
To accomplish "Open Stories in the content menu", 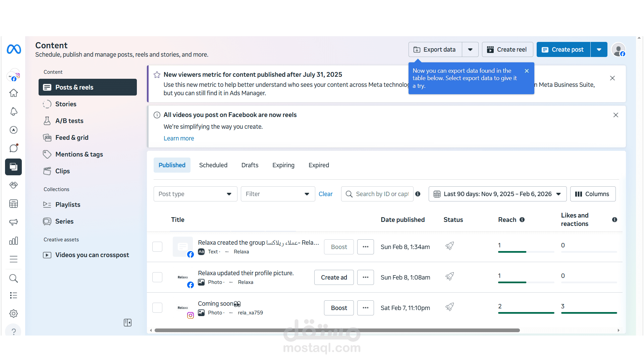I will [x=88, y=104].
